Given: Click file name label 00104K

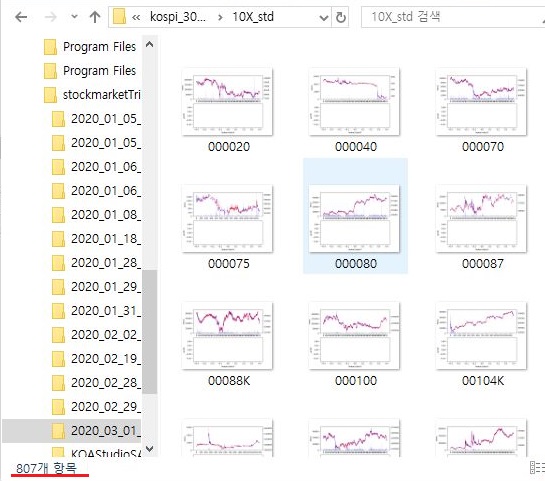Looking at the screenshot, I should pos(483,381).
